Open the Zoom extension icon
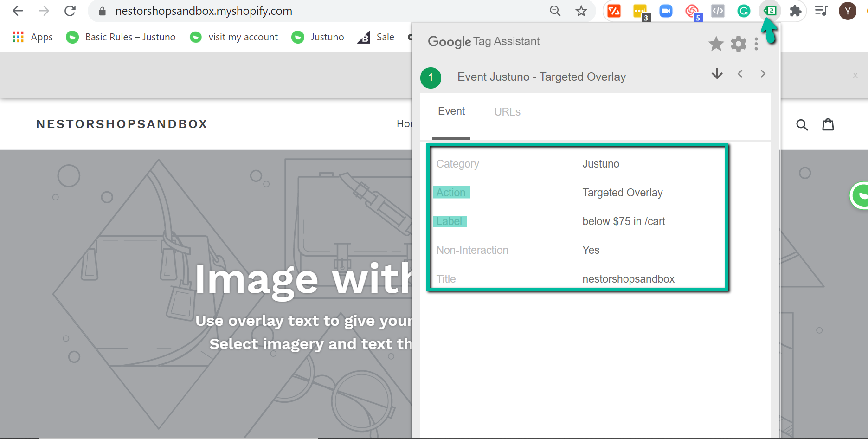Image resolution: width=868 pixels, height=439 pixels. click(666, 11)
